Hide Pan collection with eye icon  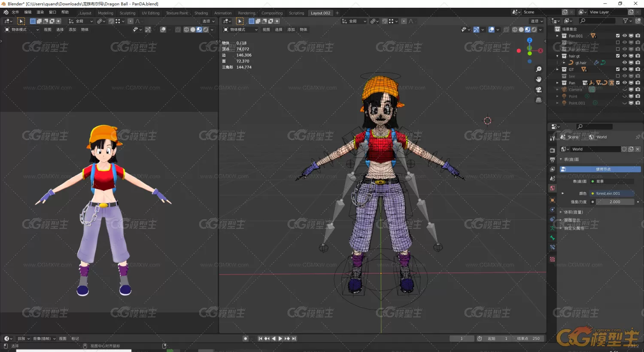625,83
